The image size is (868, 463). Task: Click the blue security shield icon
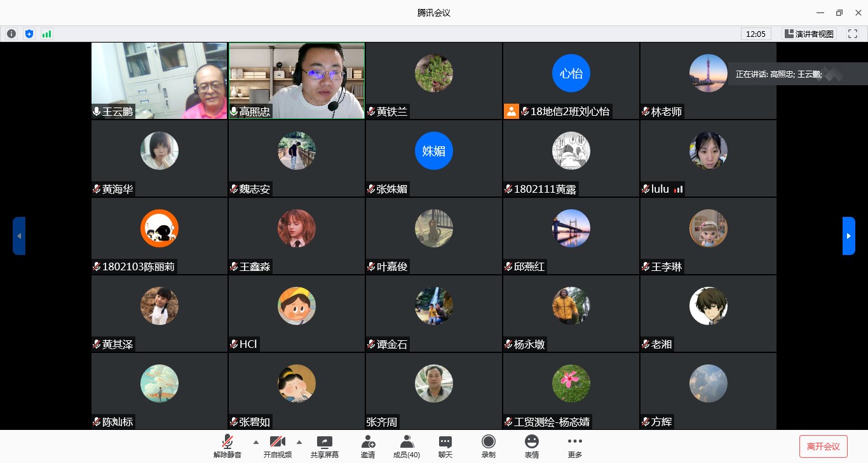point(29,34)
